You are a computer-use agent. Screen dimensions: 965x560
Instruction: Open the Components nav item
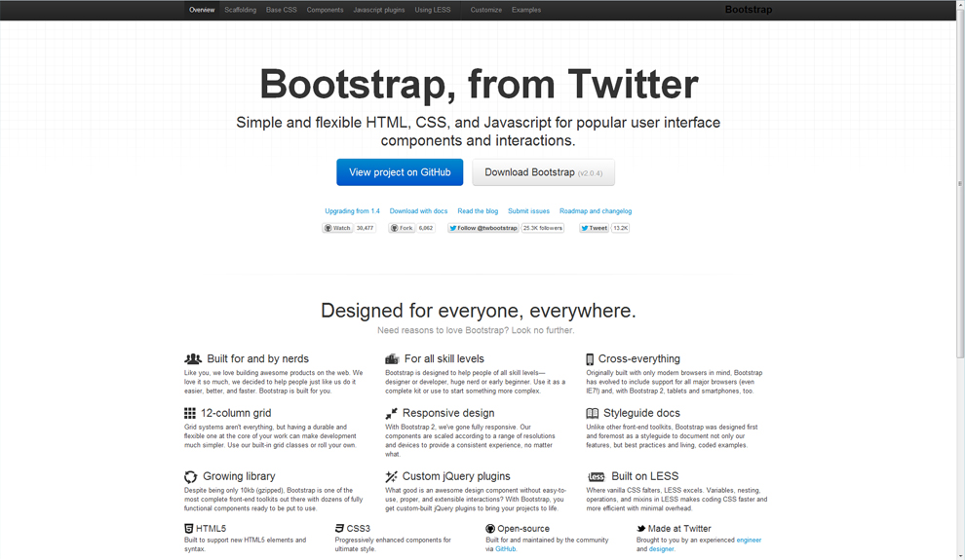(x=325, y=10)
